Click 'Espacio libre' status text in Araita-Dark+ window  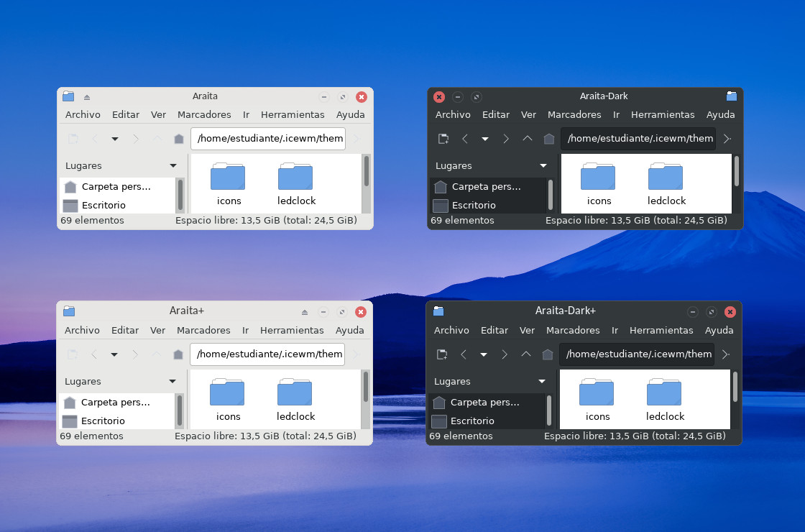635,436
